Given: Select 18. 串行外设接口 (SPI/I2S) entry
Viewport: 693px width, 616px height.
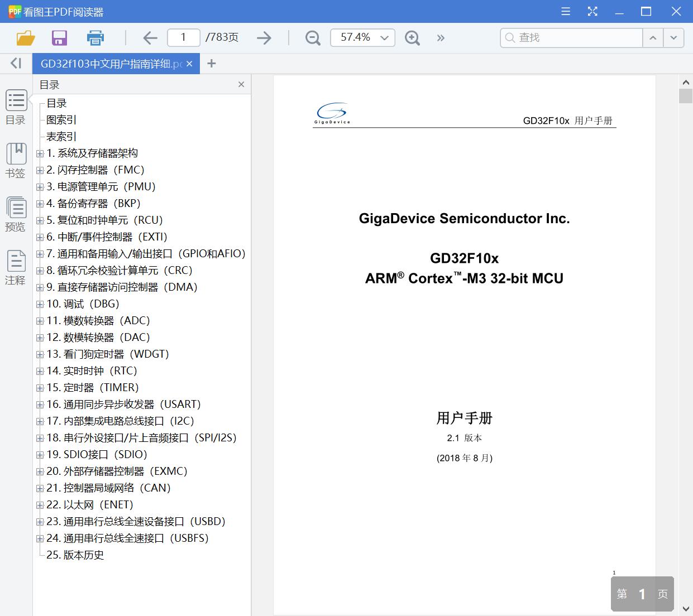Looking at the screenshot, I should (x=142, y=438).
